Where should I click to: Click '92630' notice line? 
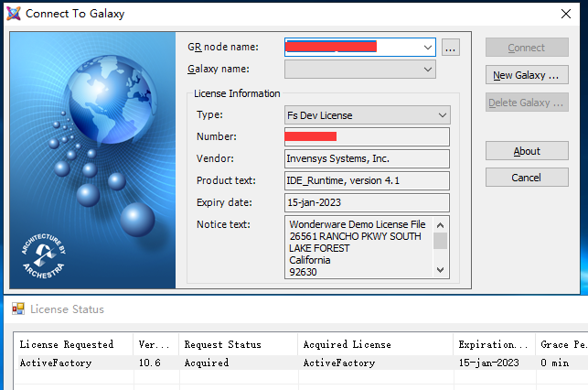click(303, 272)
